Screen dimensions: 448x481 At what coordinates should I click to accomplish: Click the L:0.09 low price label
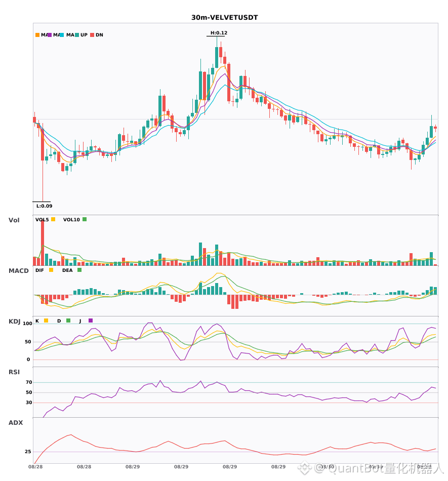tap(44, 206)
